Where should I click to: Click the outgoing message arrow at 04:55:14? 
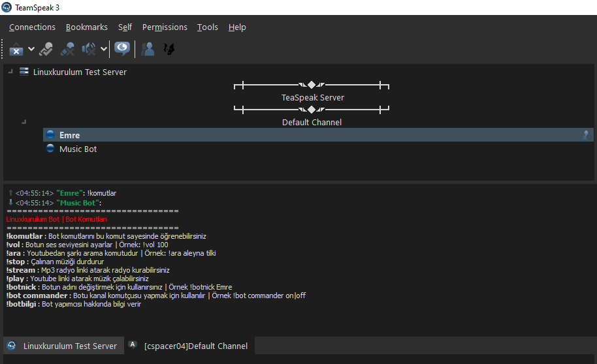[x=10, y=193]
